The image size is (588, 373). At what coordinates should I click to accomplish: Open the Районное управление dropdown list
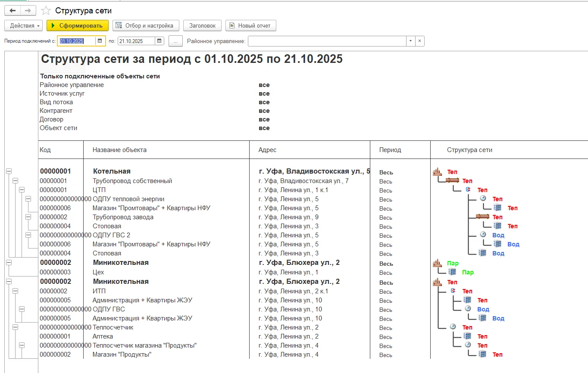[x=410, y=41]
